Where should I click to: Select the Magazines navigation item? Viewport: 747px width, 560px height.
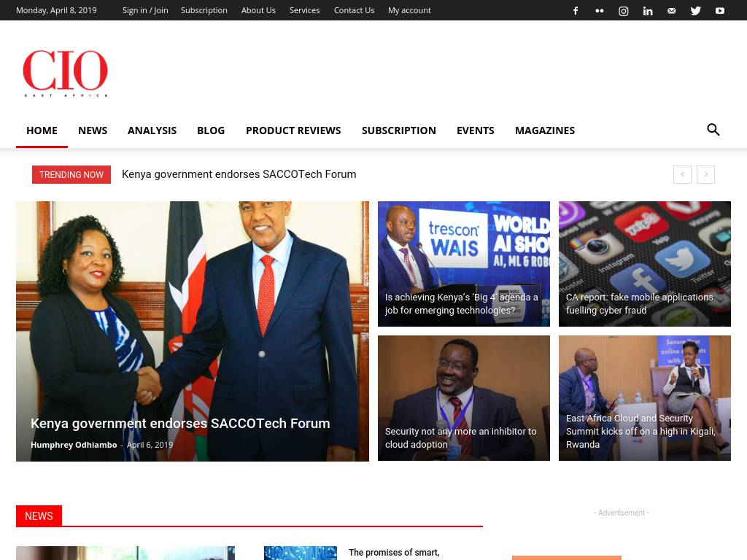545,131
